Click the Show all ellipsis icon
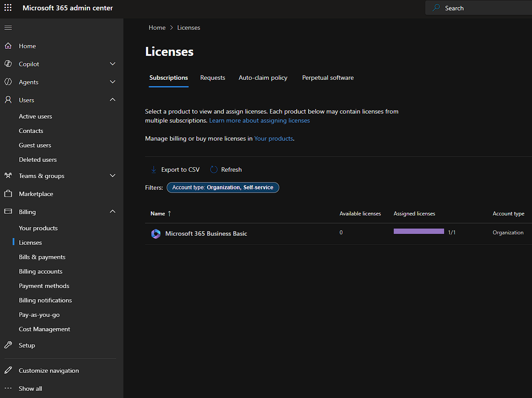This screenshot has height=398, width=532. coord(8,388)
